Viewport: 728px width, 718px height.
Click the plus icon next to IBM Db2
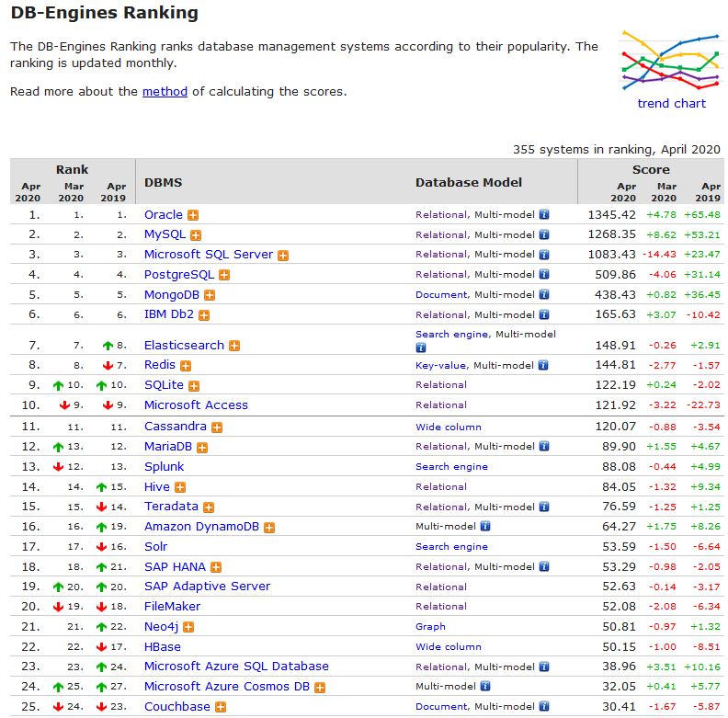tap(204, 316)
